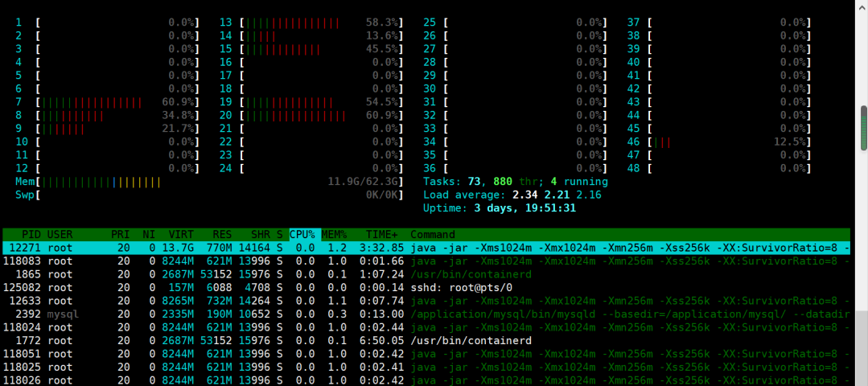The image size is (868, 386).
Task: Click the Load average 2.34 line
Action: pyautogui.click(x=512, y=195)
